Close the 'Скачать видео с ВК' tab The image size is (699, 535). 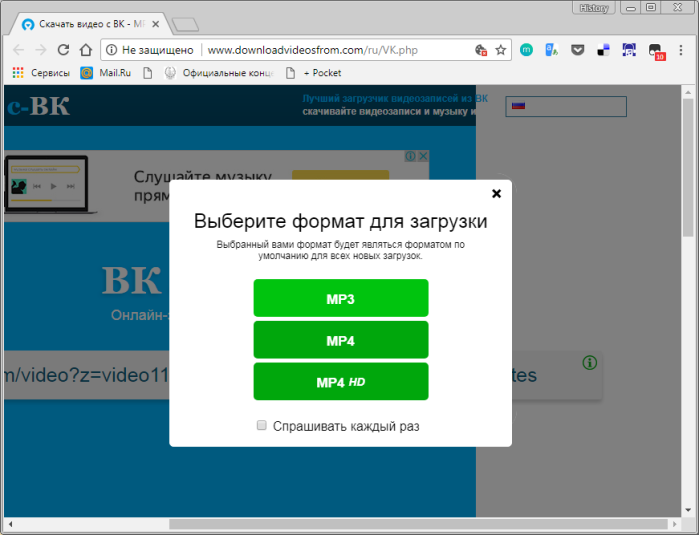click(156, 24)
